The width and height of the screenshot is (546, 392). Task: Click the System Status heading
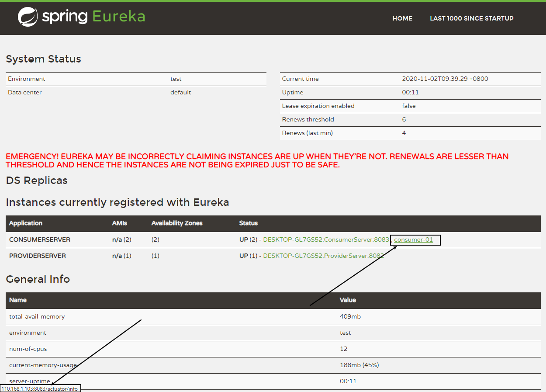[44, 59]
